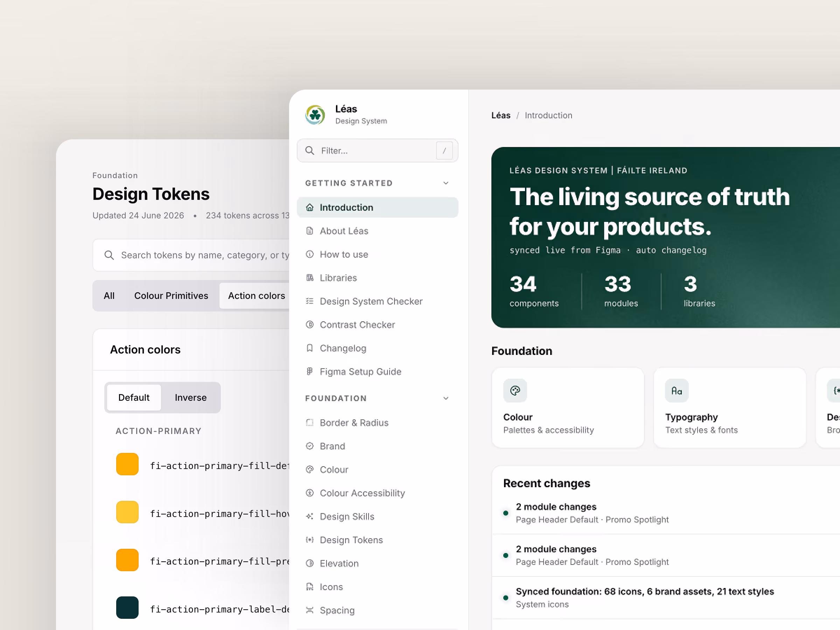Viewport: 840px width, 630px height.
Task: Click the Elevation icon in sidebar
Action: [x=310, y=563]
